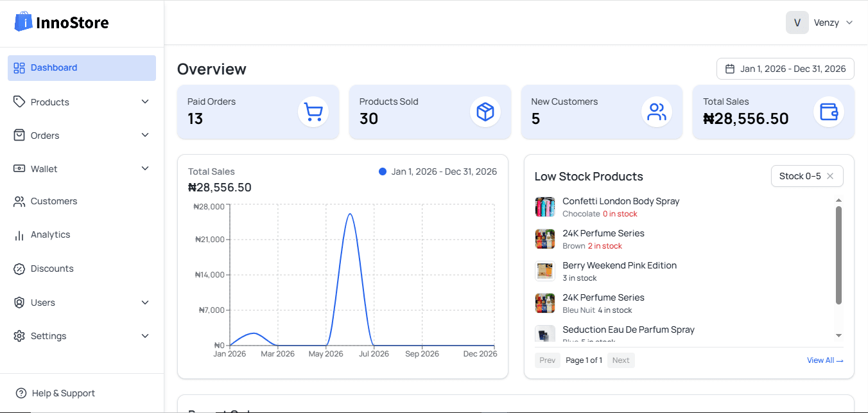Screen dimensions: 868x413
Task: Click the Users shield icon
Action: coord(19,303)
